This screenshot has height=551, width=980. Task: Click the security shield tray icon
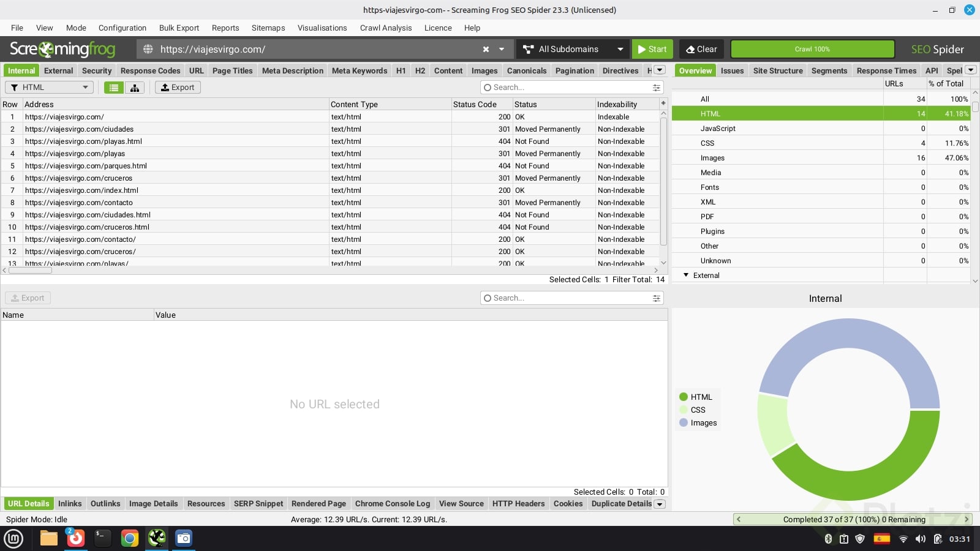(x=860, y=539)
